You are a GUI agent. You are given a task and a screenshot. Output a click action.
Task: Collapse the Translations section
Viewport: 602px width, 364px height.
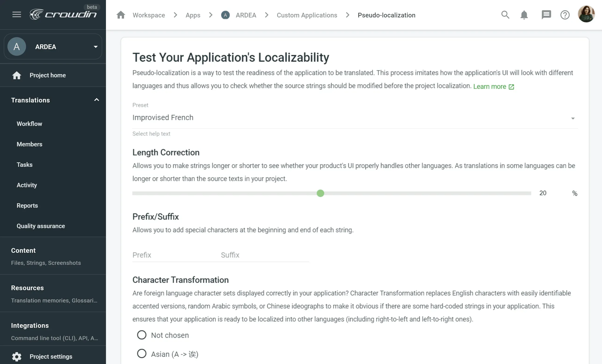(96, 100)
